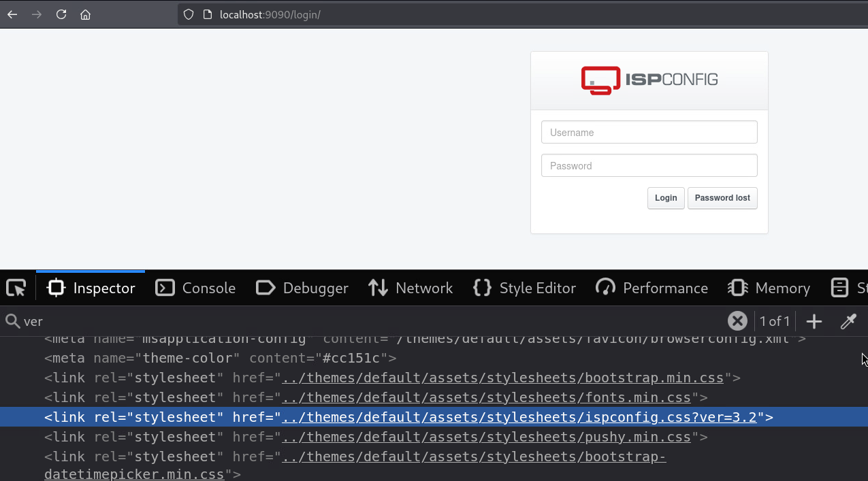Click the Password lost button
Screen dimensions: 868x481
(722, 198)
